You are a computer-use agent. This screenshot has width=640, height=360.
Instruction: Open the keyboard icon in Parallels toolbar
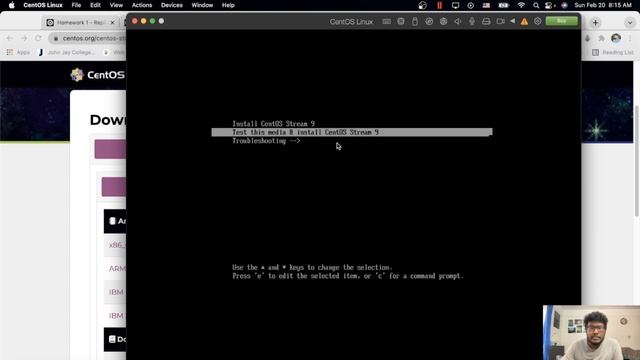(387, 21)
